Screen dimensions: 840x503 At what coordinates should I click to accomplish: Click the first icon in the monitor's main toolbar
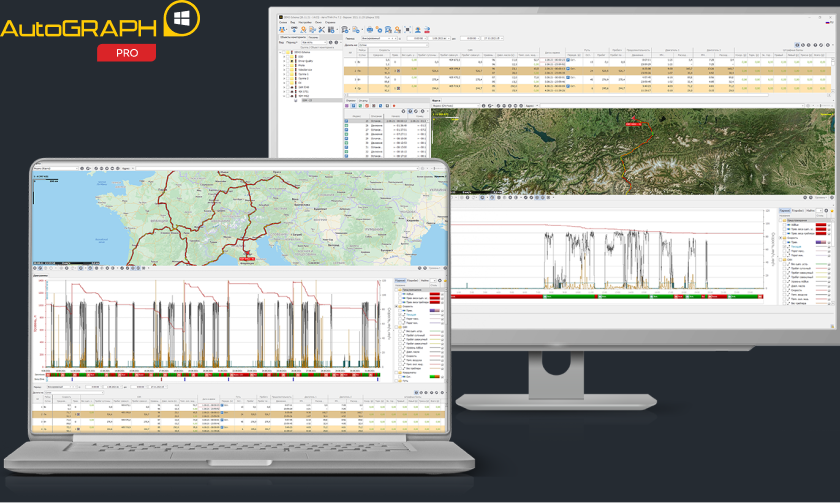284,30
